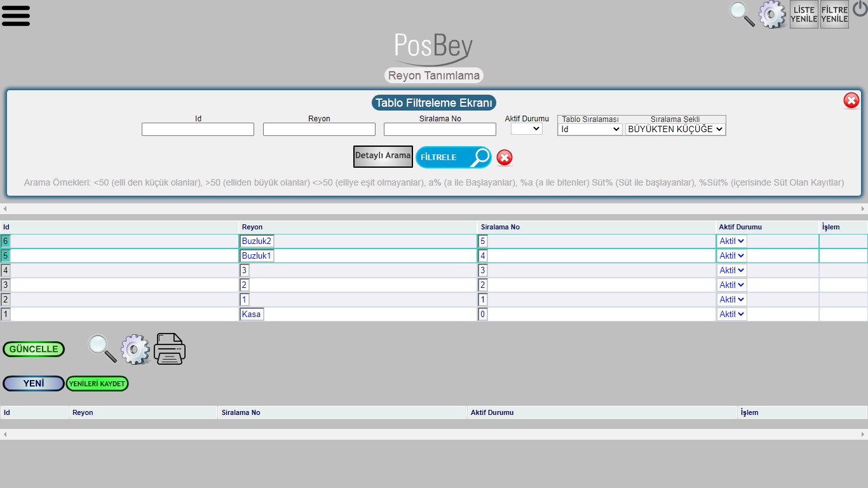This screenshot has height=488, width=868.
Task: Click the YENİLERİ KAYDET button
Action: (97, 383)
